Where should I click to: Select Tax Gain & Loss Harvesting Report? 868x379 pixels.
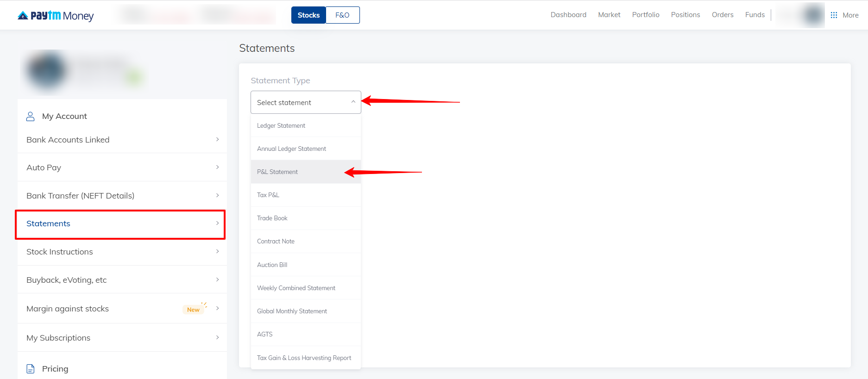304,358
